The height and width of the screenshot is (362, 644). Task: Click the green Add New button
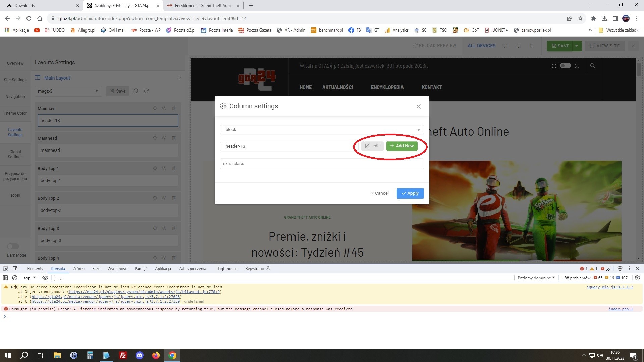(x=402, y=146)
